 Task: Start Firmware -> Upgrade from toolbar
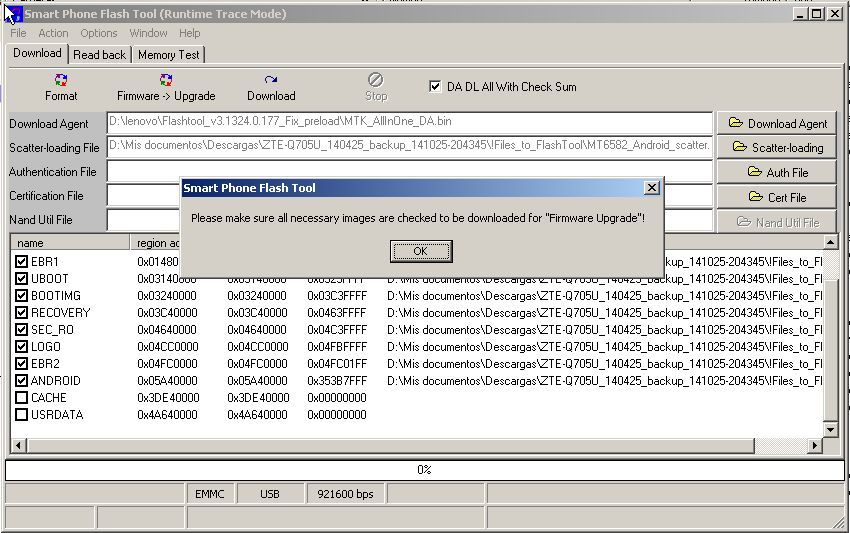[x=166, y=88]
